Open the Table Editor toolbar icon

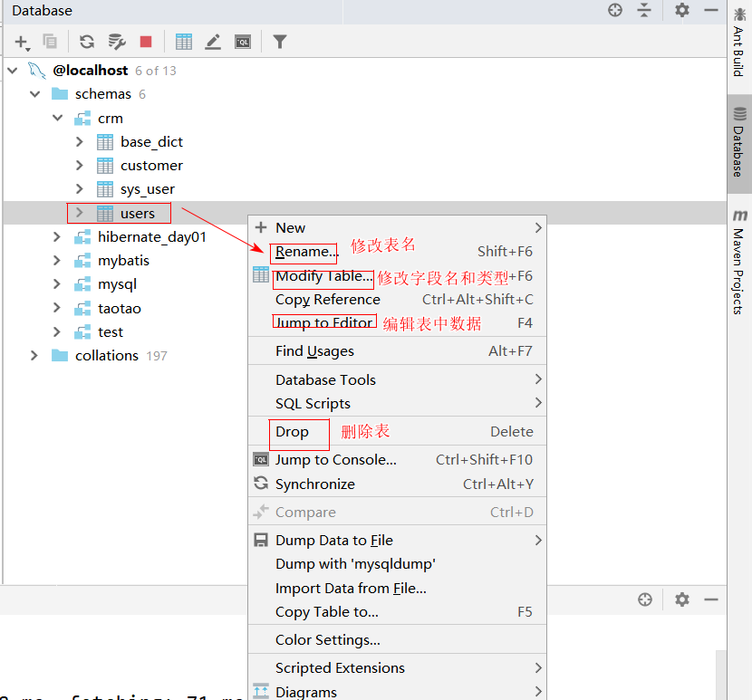point(184,42)
